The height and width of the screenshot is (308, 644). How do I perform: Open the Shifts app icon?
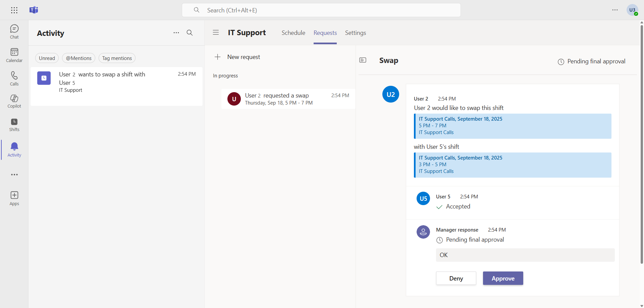click(14, 125)
